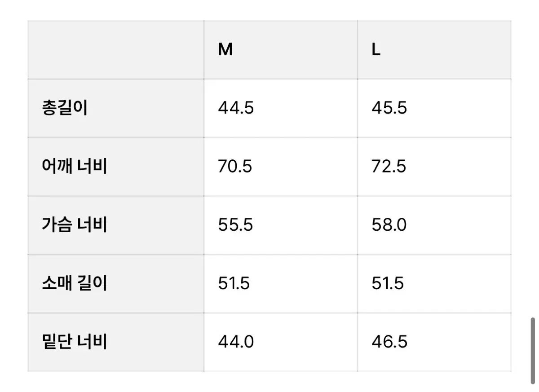Select the 어깨 너비 row label

pyautogui.click(x=74, y=167)
